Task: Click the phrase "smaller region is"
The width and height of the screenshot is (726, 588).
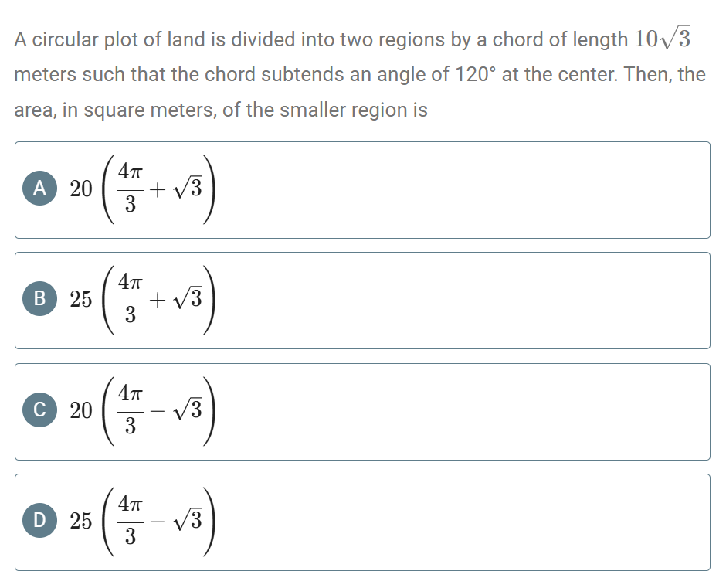Action: pos(364,110)
